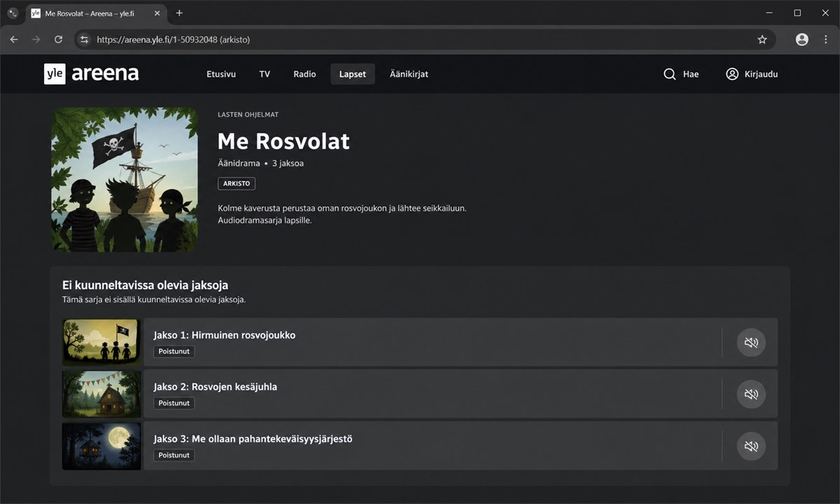Click the Poistunut badge under Jakso 1
This screenshot has height=504, width=840.
[174, 351]
